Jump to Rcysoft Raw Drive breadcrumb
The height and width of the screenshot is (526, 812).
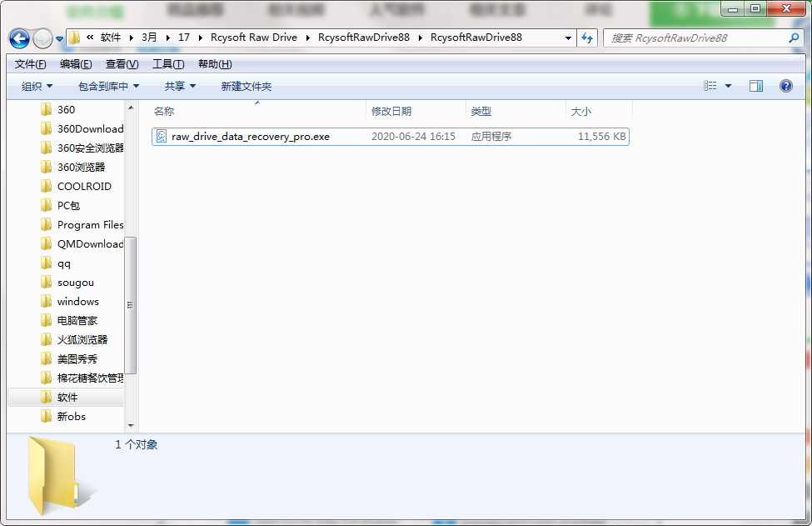pos(254,38)
